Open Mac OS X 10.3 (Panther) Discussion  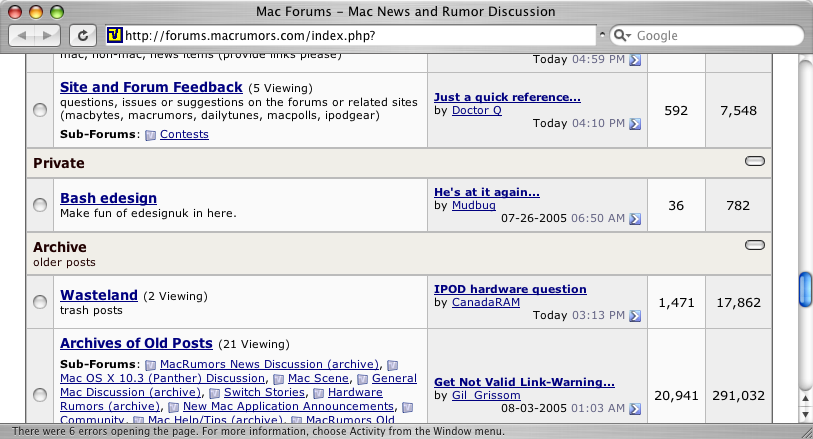coord(162,378)
